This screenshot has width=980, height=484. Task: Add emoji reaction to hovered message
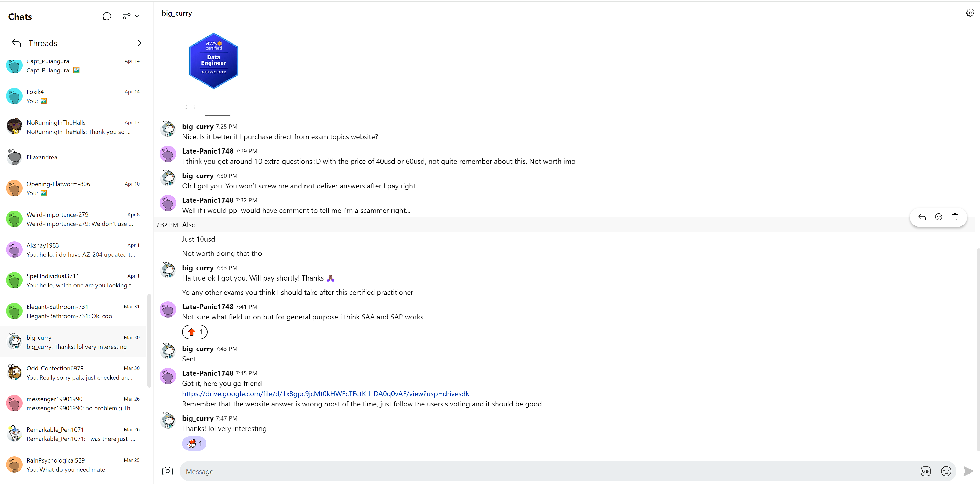click(x=939, y=217)
